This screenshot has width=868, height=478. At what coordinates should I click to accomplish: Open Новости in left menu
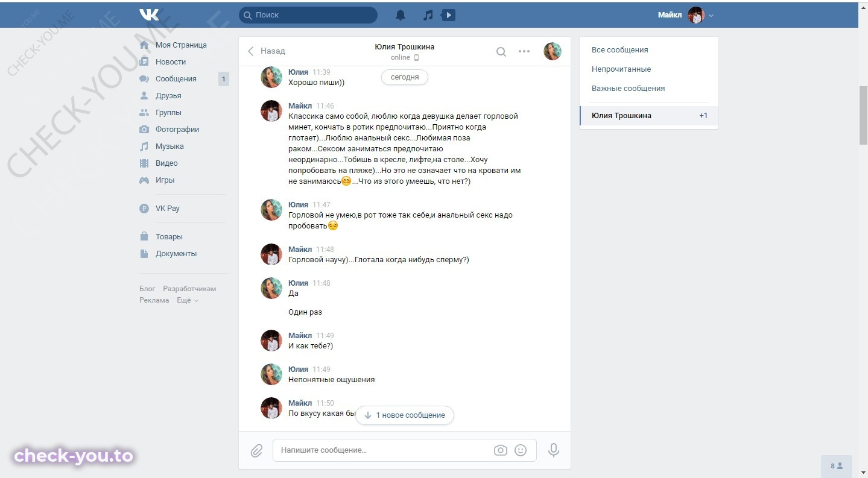coord(171,62)
